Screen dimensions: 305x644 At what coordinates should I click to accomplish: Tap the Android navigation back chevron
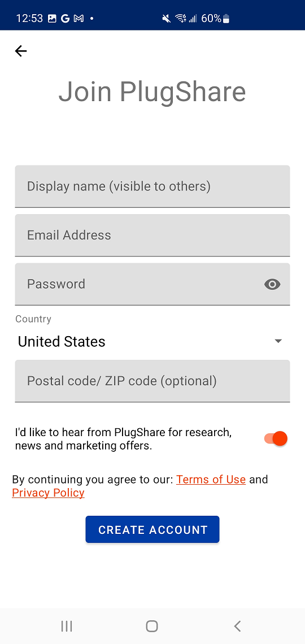point(237,626)
